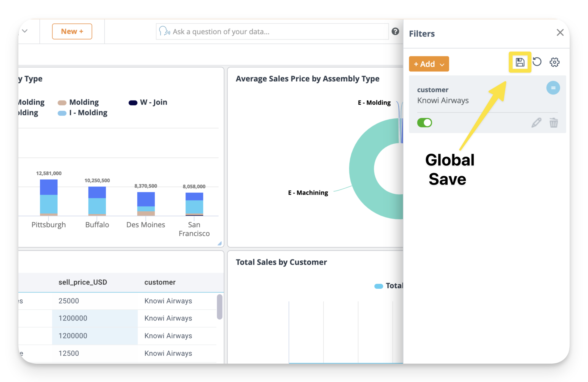The height and width of the screenshot is (382, 588).
Task: Click the equals operator icon on customer filter
Action: (553, 88)
